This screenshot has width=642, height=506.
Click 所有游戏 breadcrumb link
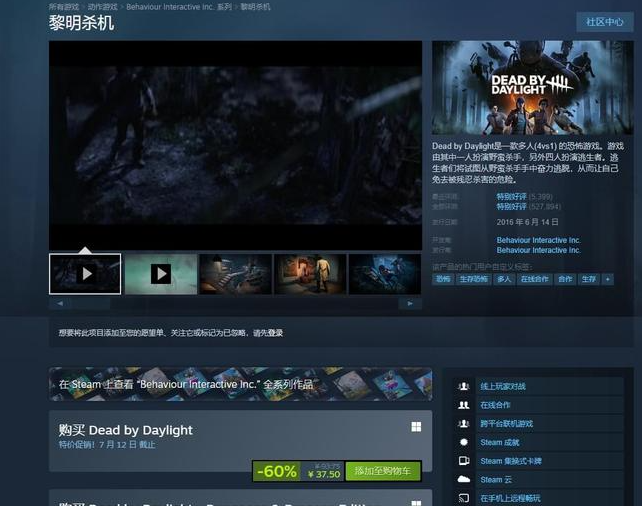point(64,7)
